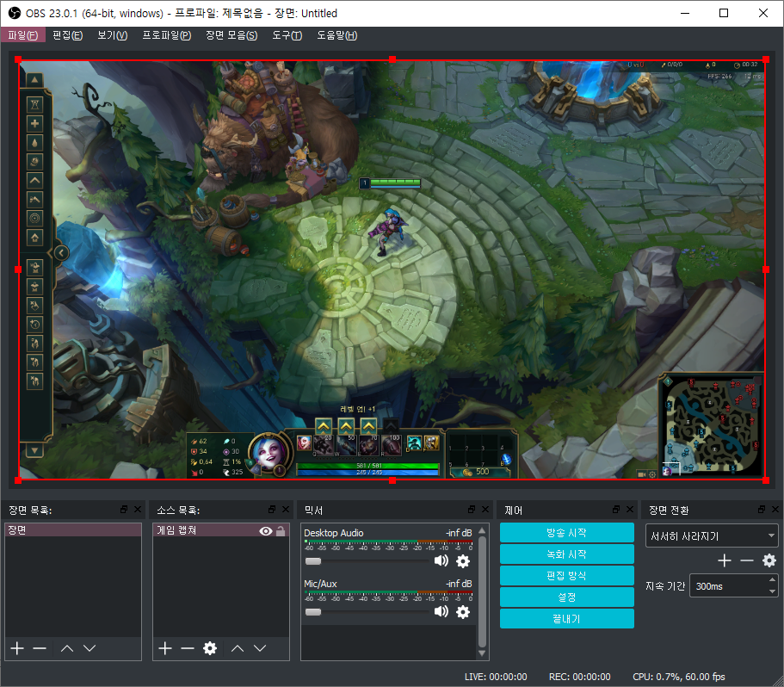Click first yellow level-up ability arrow
This screenshot has width=784, height=687.
pyautogui.click(x=324, y=426)
